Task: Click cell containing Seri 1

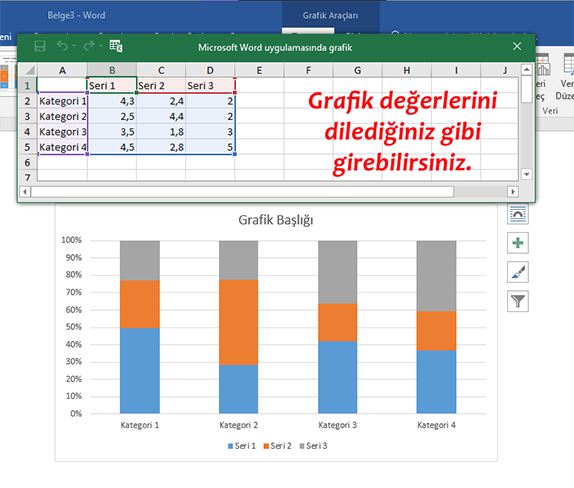Action: 112,85
